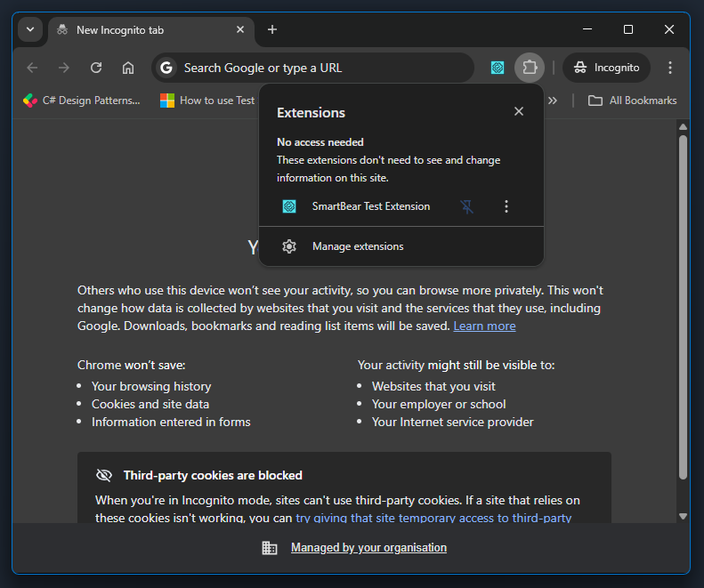Select SmartBear Test Extension in the list

[x=370, y=206]
